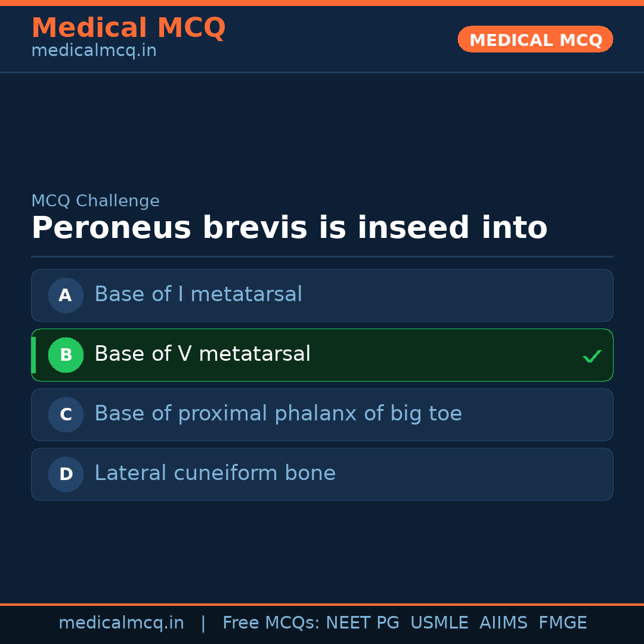644x644 pixels.
Task: Click 'FMGE' in the footer
Action: click(x=562, y=623)
